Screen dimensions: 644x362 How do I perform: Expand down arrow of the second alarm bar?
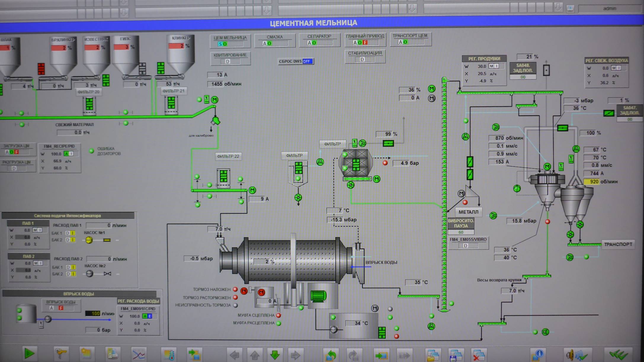pyautogui.click(x=267, y=11)
